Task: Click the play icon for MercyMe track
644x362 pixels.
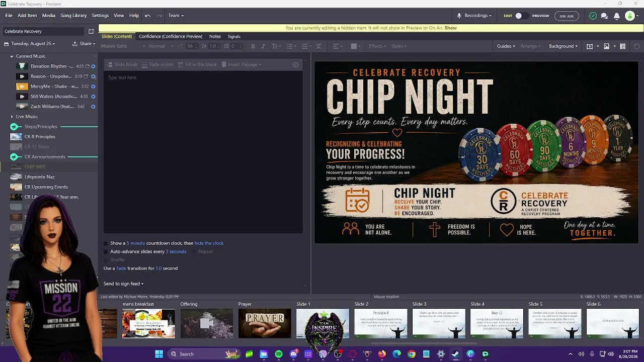Action: pyautogui.click(x=93, y=86)
